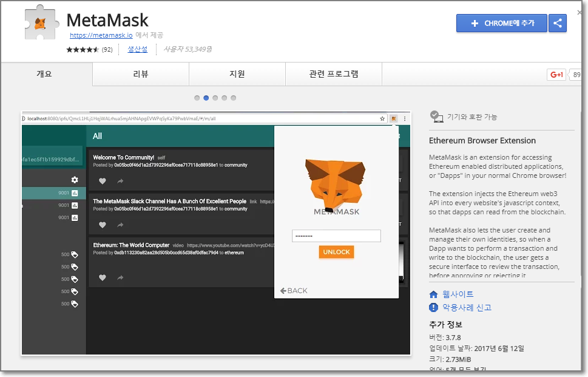Click the G+1 button
The height and width of the screenshot is (377, 588).
point(556,75)
